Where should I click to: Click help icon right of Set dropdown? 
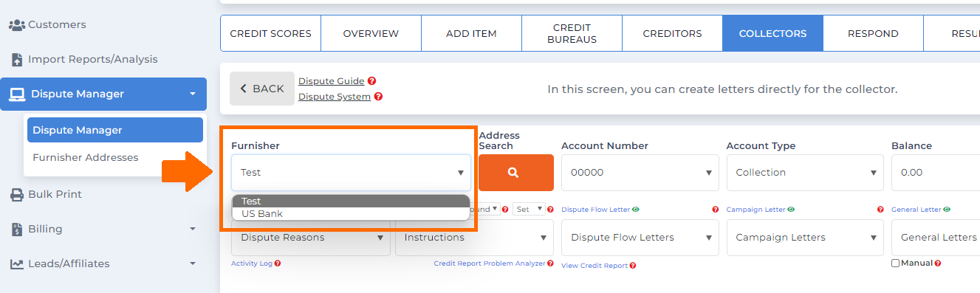point(550,210)
